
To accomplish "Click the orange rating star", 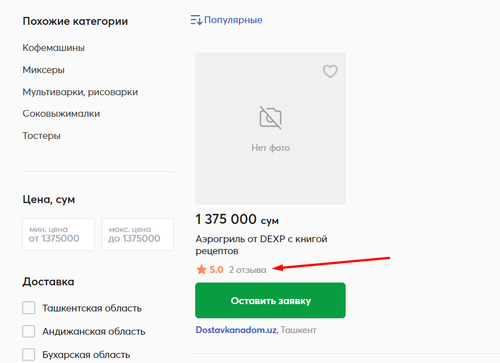I will pyautogui.click(x=201, y=269).
